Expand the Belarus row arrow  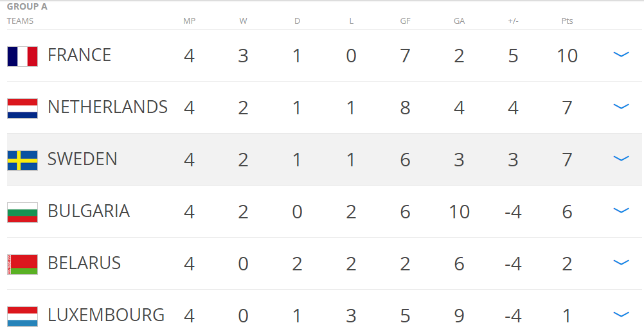click(x=621, y=263)
